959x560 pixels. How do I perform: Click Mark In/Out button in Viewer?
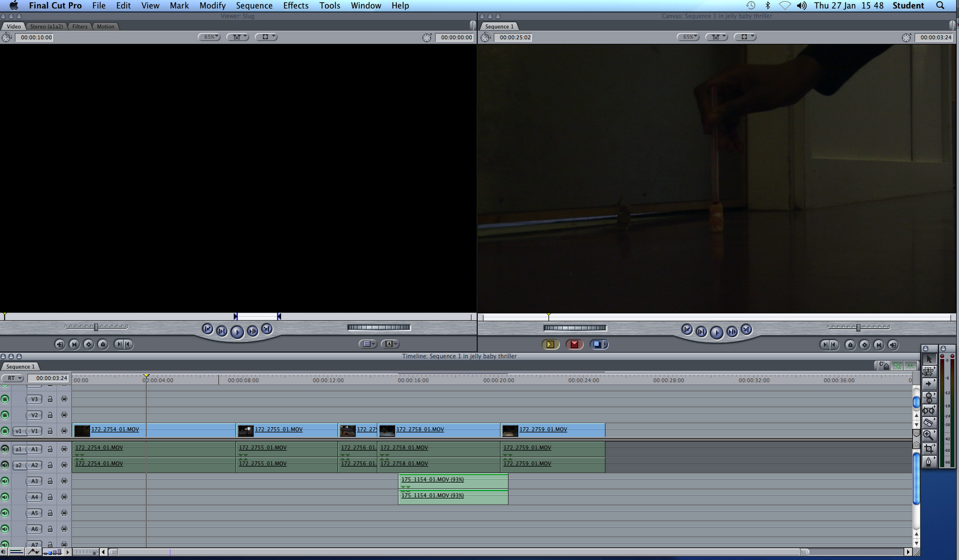(123, 344)
